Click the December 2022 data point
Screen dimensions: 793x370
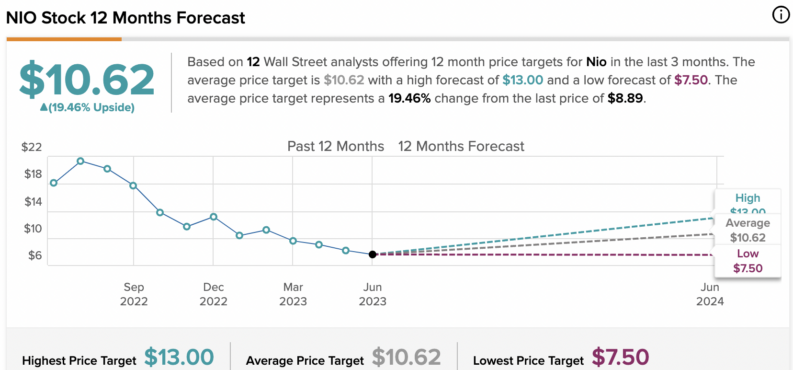[x=213, y=217]
